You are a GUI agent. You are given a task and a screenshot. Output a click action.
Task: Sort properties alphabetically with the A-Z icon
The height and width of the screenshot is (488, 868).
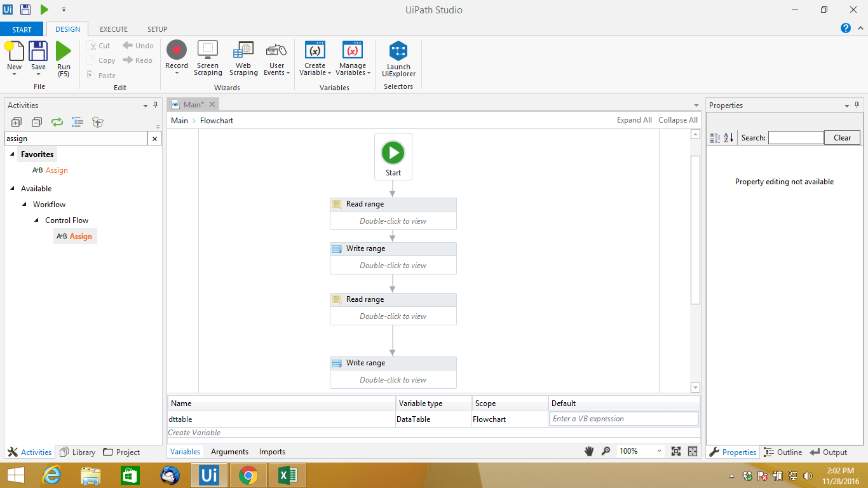tap(729, 137)
